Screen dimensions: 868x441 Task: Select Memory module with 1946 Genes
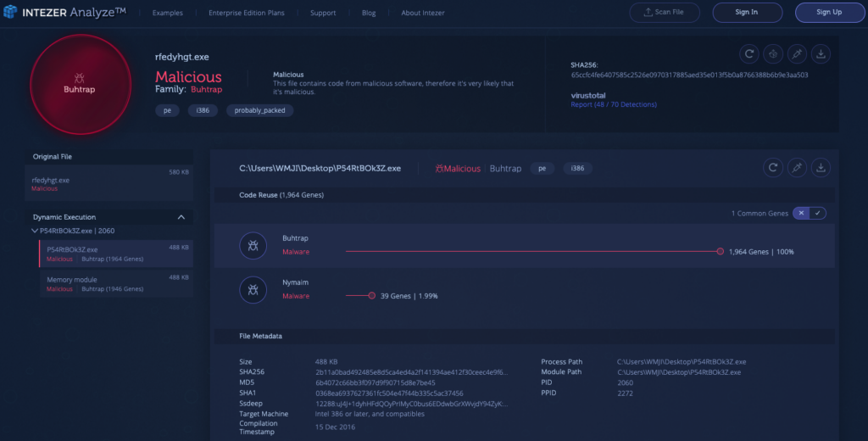pos(116,283)
